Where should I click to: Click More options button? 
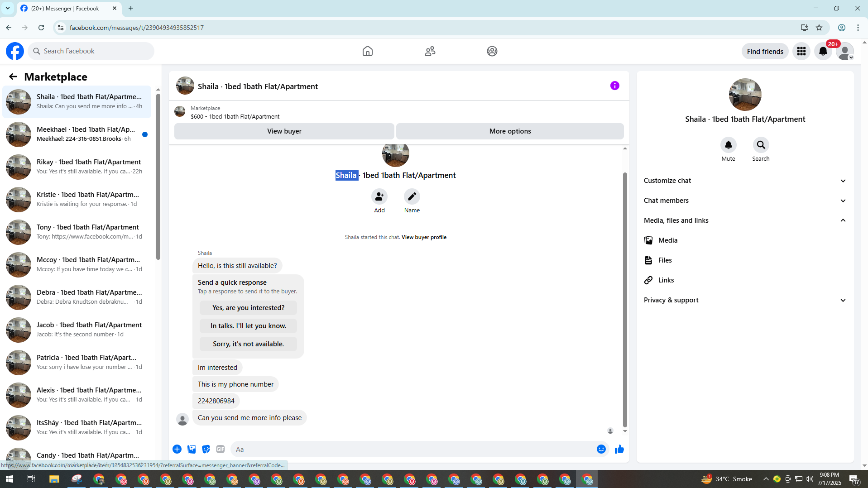click(510, 131)
